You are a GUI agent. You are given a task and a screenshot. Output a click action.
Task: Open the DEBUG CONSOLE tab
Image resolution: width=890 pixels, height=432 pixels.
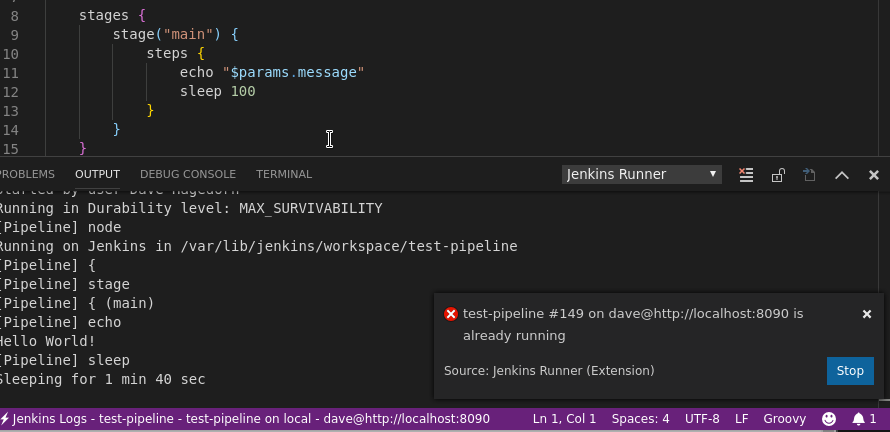188,174
